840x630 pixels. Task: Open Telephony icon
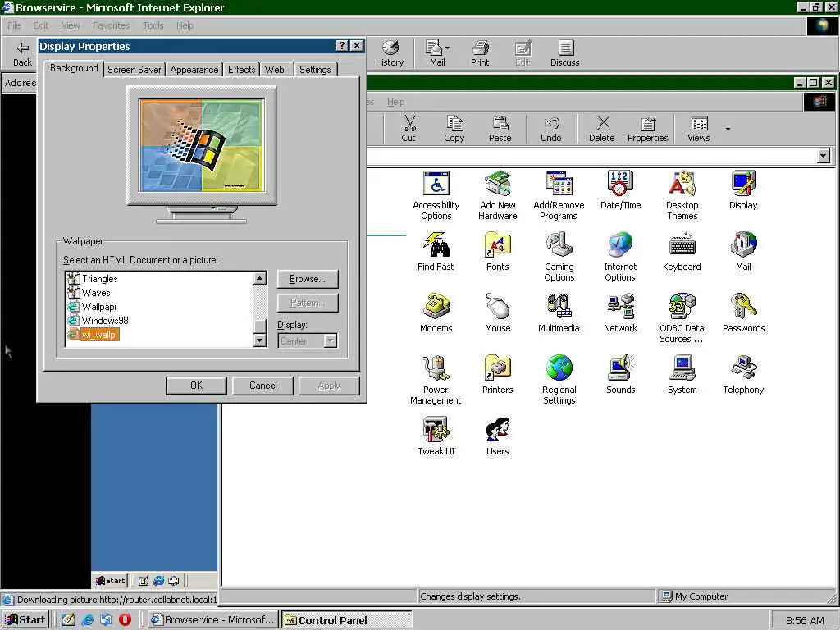(743, 374)
